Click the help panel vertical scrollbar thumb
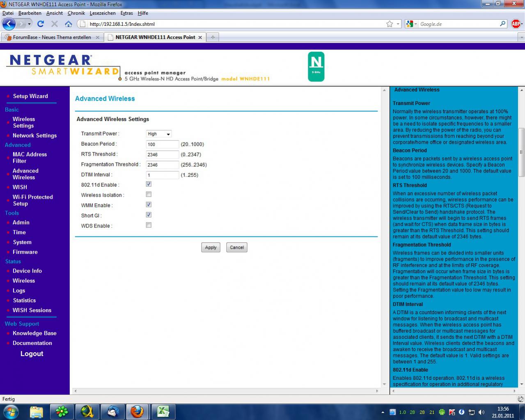 [x=521, y=152]
